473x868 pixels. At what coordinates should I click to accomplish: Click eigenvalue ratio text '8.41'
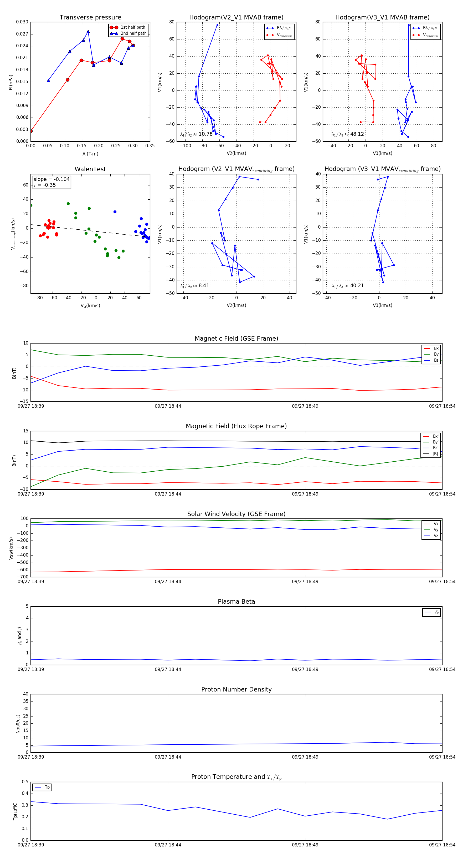tap(204, 286)
